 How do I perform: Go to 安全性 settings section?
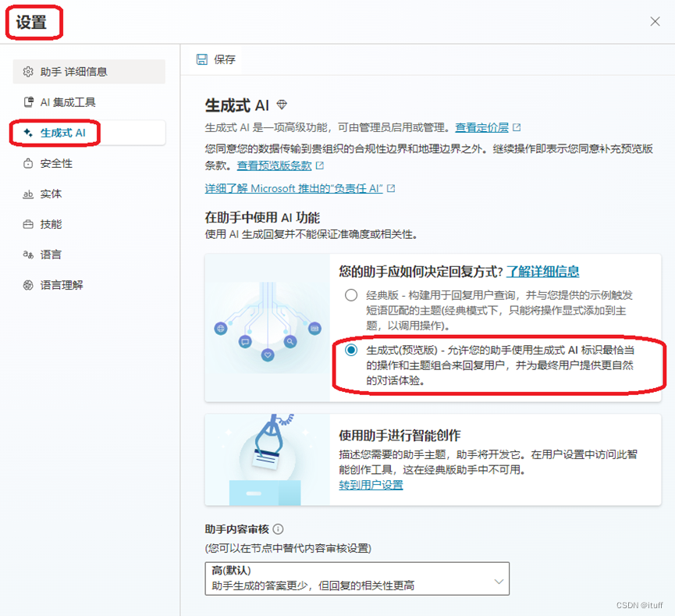(89, 164)
